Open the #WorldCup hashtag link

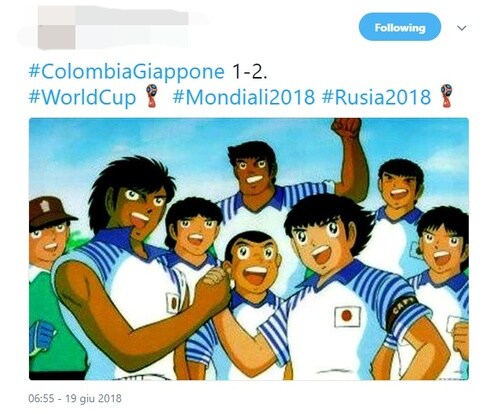[x=82, y=97]
